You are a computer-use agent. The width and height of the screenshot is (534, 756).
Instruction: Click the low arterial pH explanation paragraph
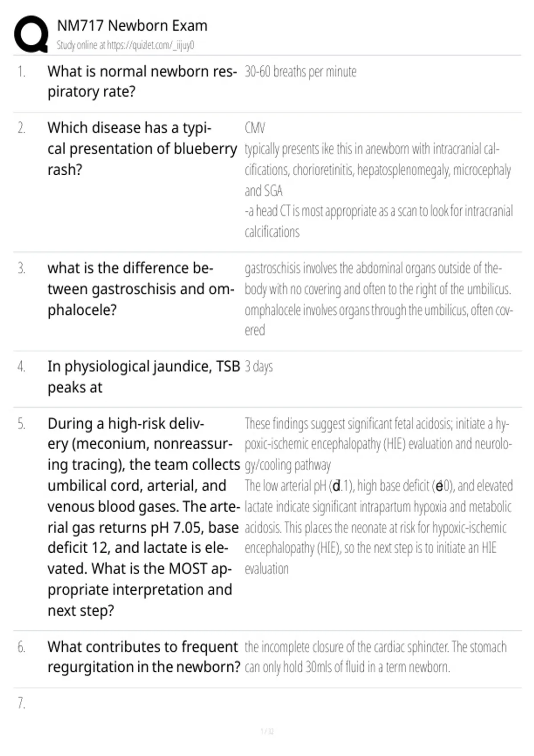379,527
